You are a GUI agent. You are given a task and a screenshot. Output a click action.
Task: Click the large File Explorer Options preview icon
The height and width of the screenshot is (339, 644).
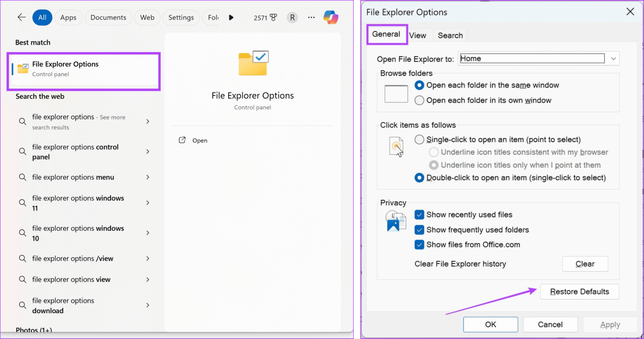pyautogui.click(x=253, y=63)
